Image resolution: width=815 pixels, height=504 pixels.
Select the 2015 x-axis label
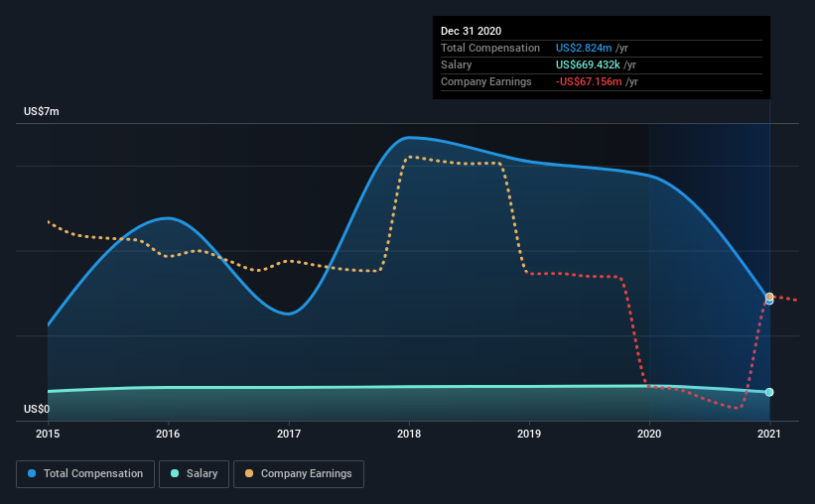pyautogui.click(x=48, y=434)
